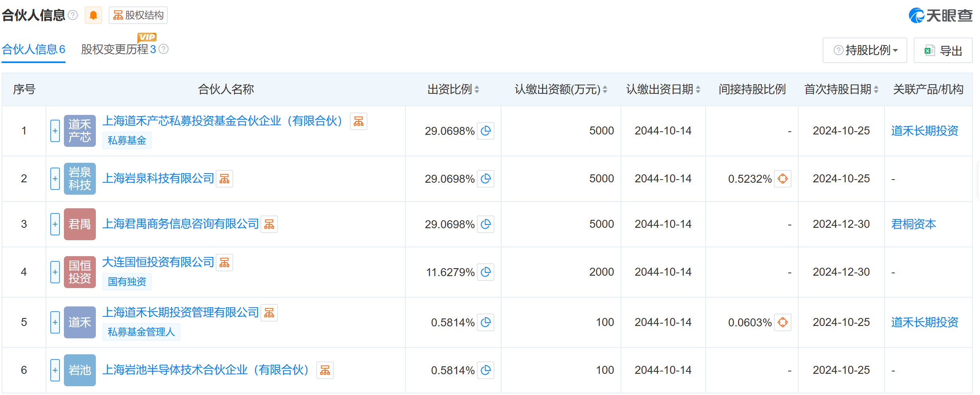Click the 君禺 company logo thumbnail
Viewport: 980px width, 395px height.
[80, 224]
